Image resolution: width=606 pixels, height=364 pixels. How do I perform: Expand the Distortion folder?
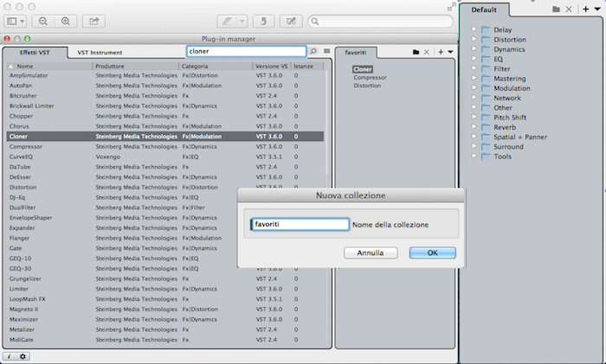474,39
